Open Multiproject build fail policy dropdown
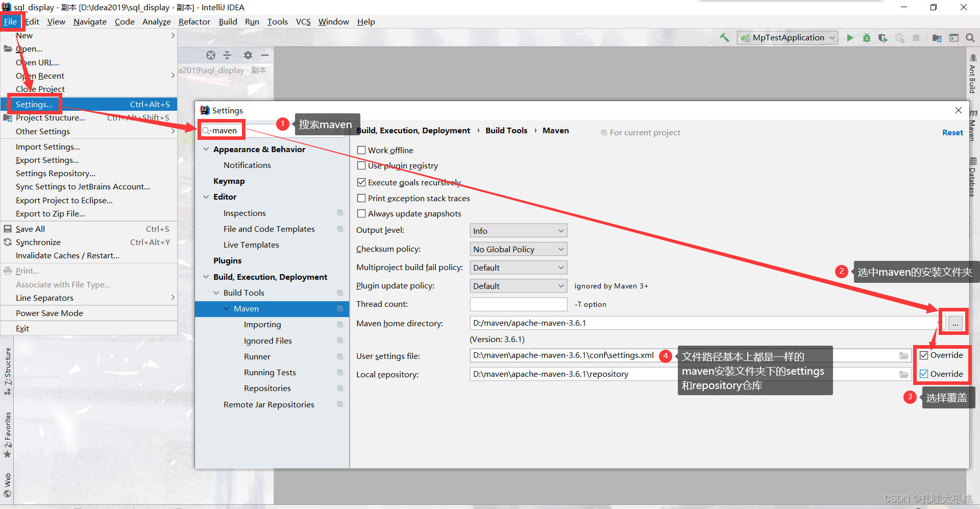This screenshot has height=509, width=980. (519, 268)
